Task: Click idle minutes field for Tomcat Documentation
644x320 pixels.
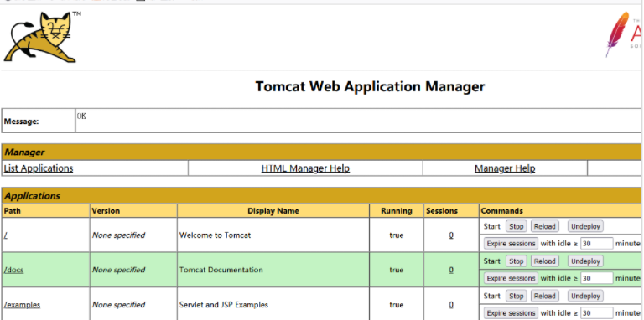Action: (596, 278)
